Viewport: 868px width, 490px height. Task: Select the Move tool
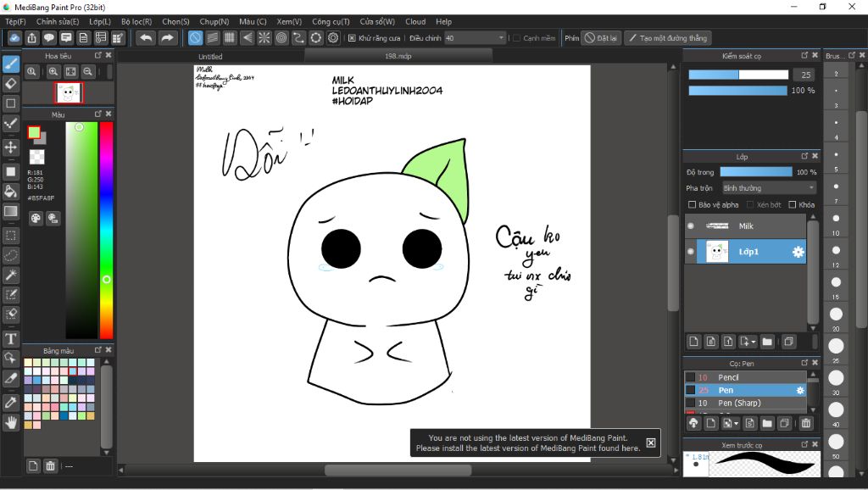pyautogui.click(x=10, y=148)
